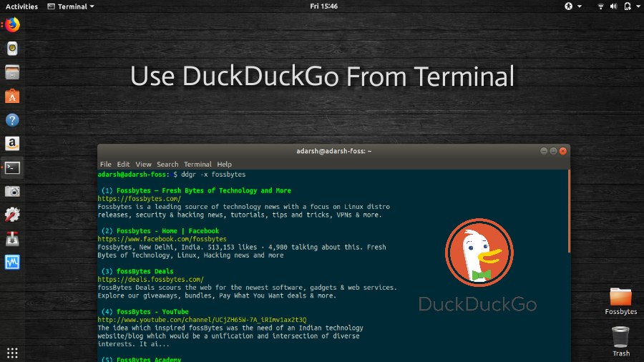The image size is (644, 362).
Task: Open the File menu in terminal
Action: [106, 164]
